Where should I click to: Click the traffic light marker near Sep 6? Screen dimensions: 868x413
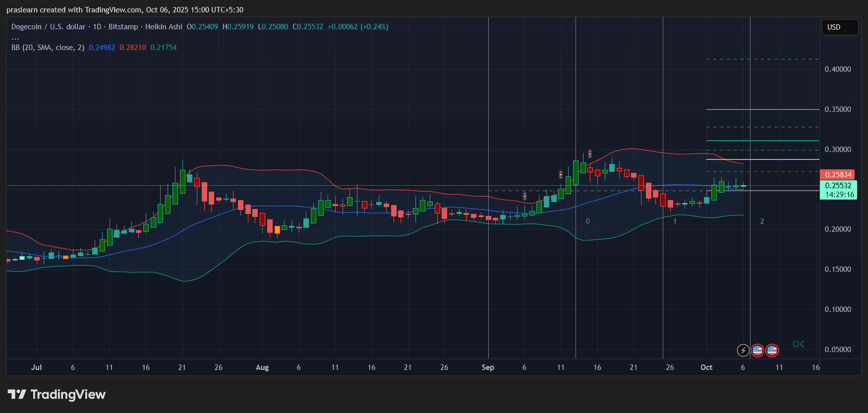point(524,196)
